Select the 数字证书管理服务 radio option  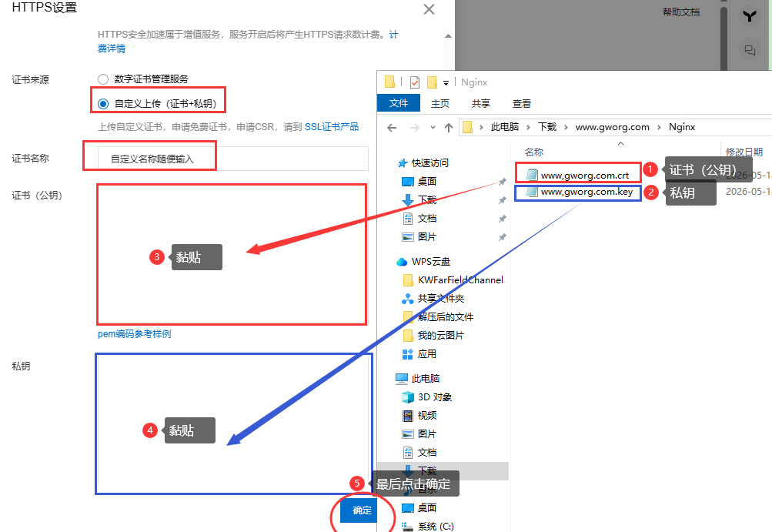point(103,79)
